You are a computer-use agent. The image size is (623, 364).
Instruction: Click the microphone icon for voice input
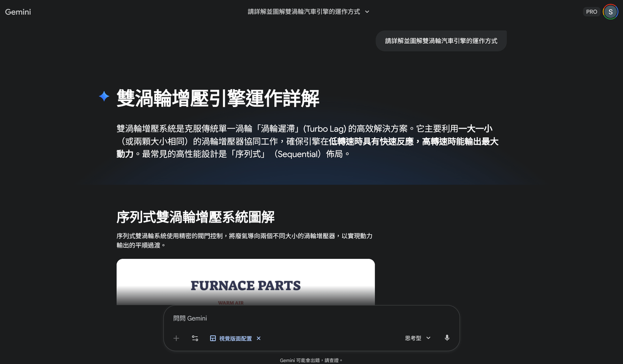coord(447,338)
